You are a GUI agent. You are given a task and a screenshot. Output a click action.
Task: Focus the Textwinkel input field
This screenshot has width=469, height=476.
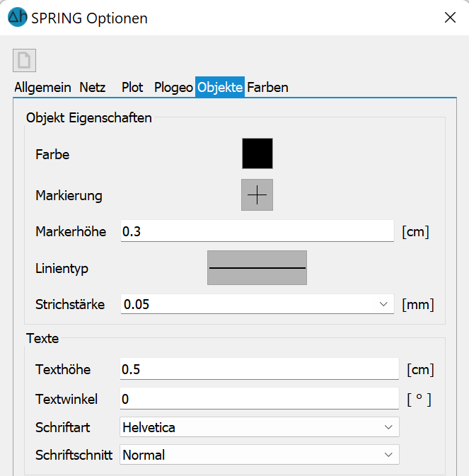(x=259, y=399)
